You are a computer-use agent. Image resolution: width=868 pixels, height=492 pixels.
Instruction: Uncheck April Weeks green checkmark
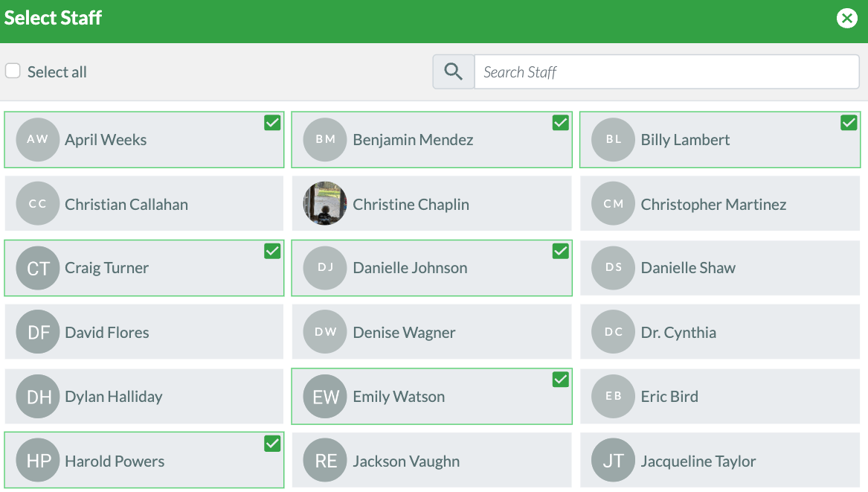(271, 123)
